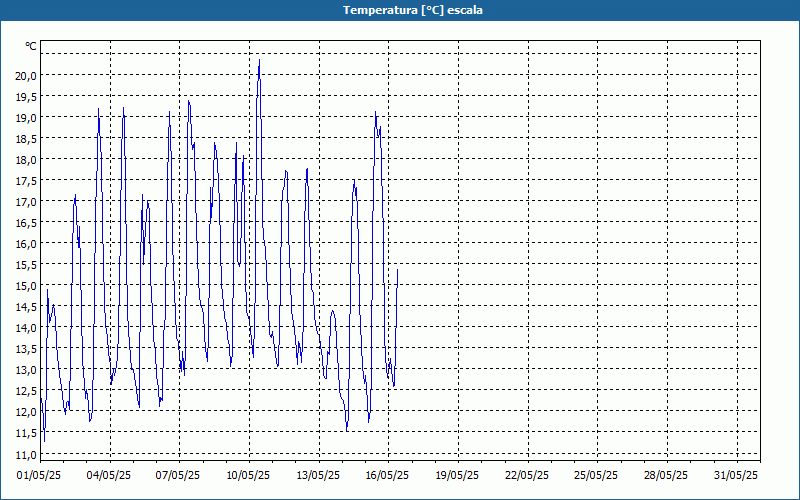Click the 19/05/25 date label

(x=457, y=476)
